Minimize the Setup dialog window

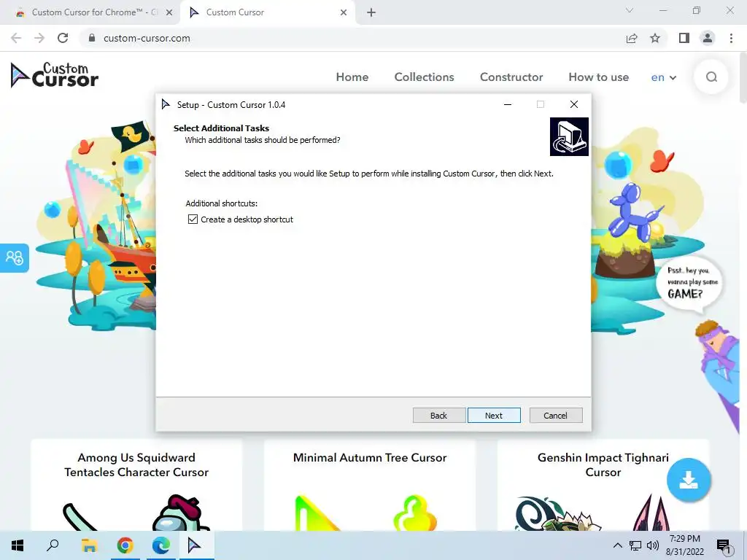click(508, 104)
